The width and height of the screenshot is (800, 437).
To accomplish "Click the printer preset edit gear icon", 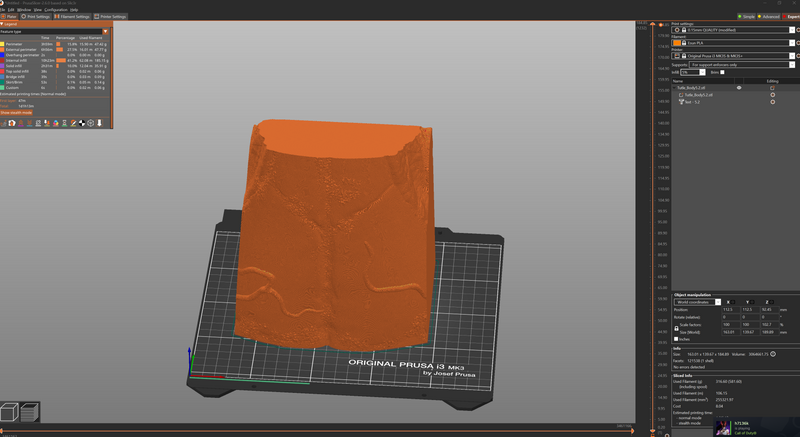I will (798, 56).
